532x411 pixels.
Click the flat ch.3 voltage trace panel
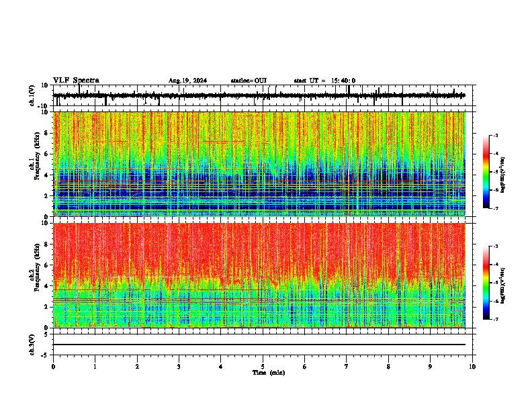[264, 345]
